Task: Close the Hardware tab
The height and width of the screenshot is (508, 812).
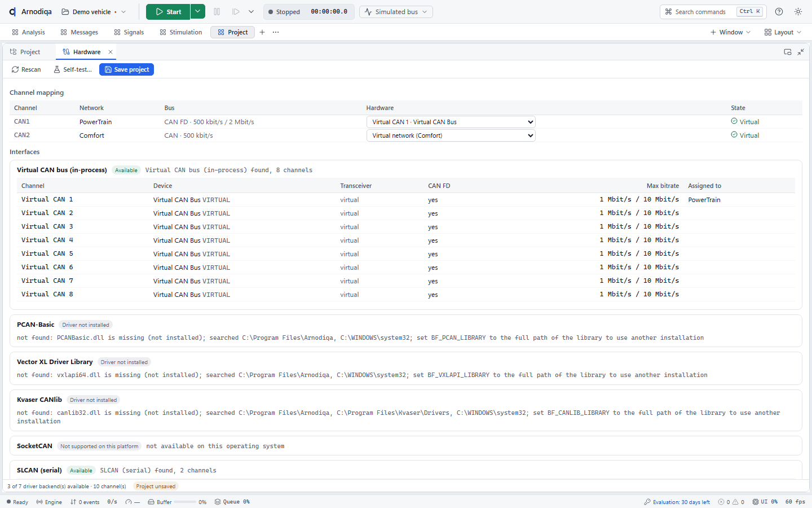Action: tap(111, 52)
